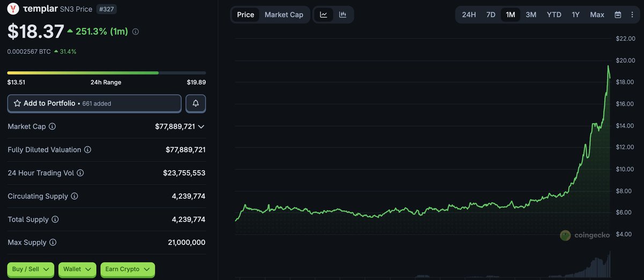This screenshot has height=280, width=644.
Task: Click the 24h Range progress bar
Action: [x=106, y=72]
